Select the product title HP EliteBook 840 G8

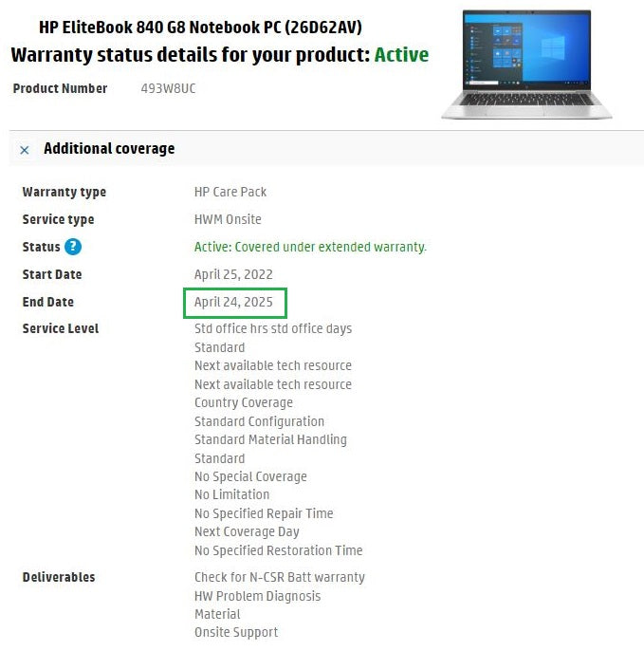pyautogui.click(x=200, y=27)
